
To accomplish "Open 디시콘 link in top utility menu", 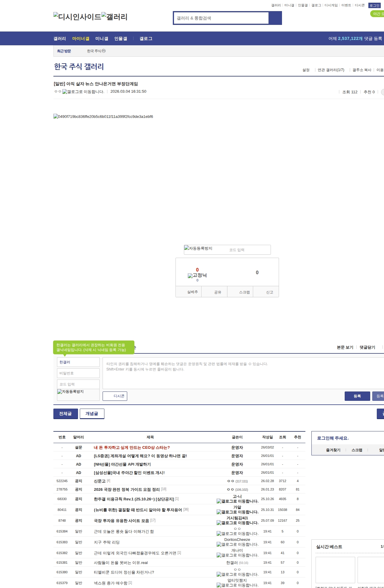I will click(360, 5).
